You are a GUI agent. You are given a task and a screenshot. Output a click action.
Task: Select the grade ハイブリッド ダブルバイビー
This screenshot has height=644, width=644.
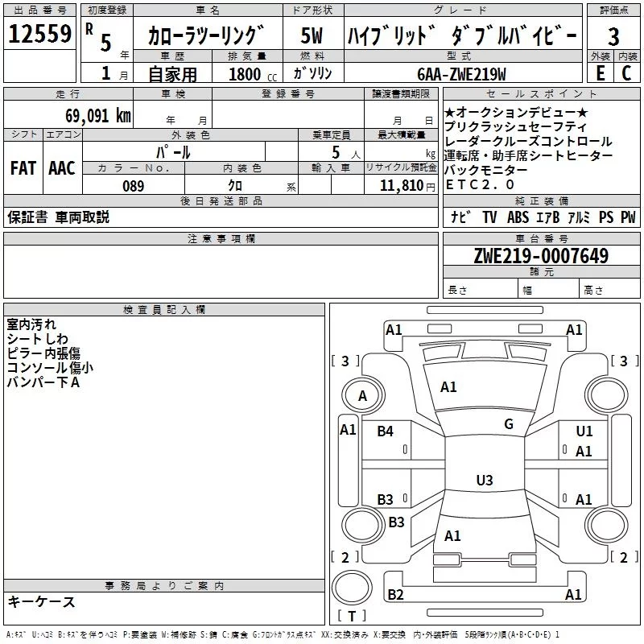(462, 36)
